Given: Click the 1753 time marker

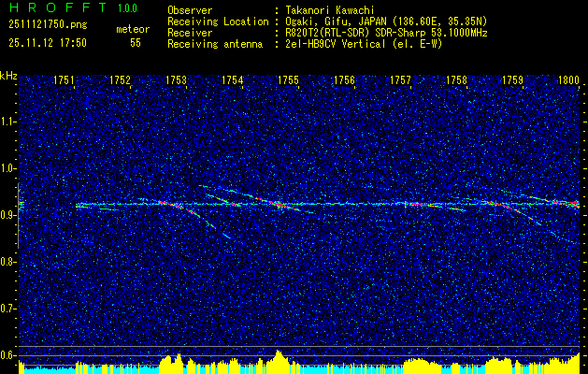Looking at the screenshot, I should (177, 79).
